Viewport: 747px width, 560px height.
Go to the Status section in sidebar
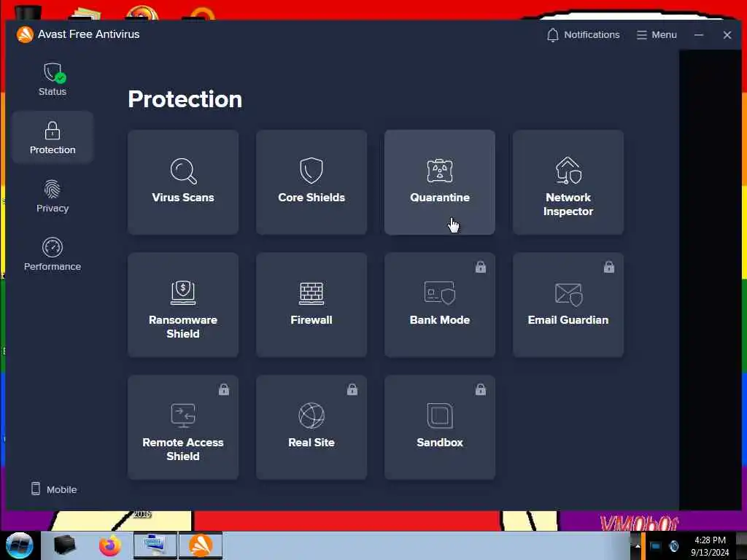53,79
